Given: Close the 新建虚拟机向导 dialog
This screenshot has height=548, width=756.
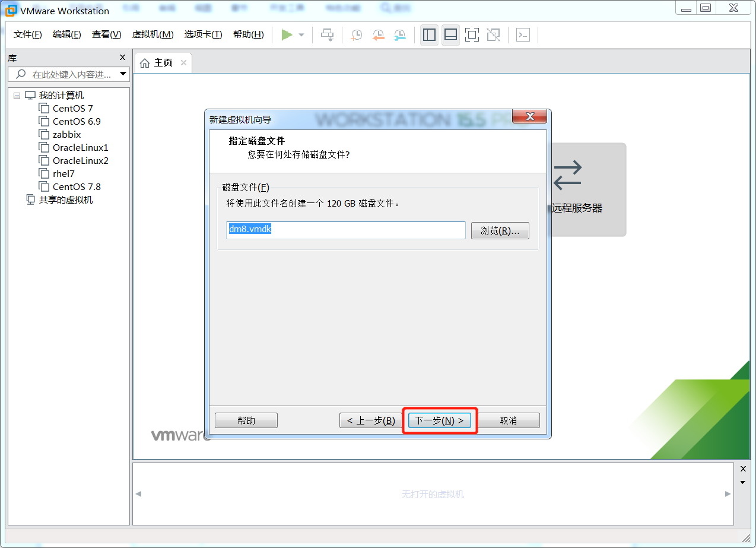Looking at the screenshot, I should (529, 117).
